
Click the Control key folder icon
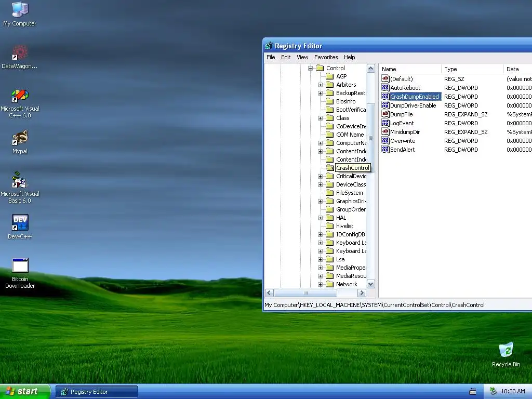pos(320,68)
